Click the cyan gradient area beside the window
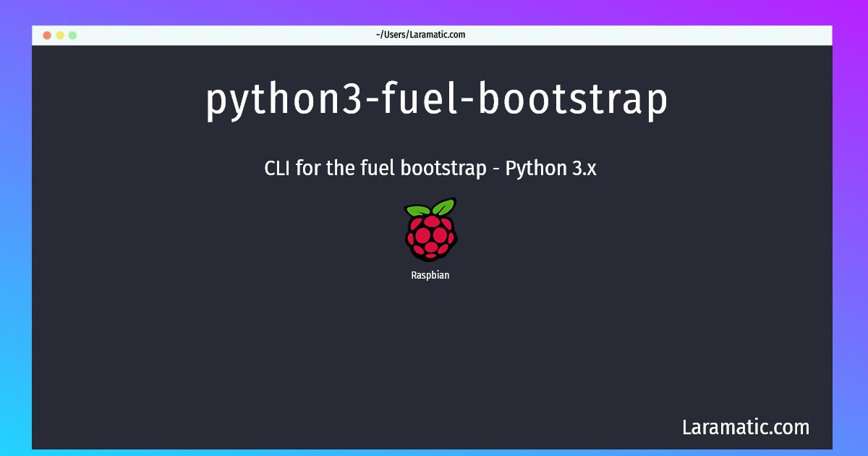 click(x=15, y=362)
